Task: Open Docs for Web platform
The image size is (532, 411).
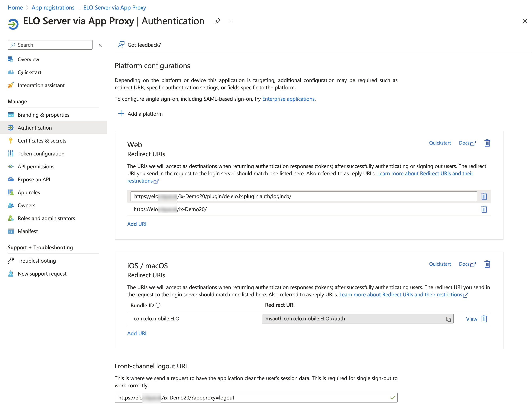Action: click(467, 143)
